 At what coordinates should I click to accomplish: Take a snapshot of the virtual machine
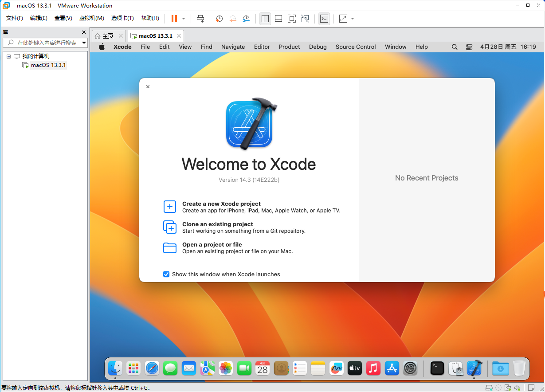(219, 19)
